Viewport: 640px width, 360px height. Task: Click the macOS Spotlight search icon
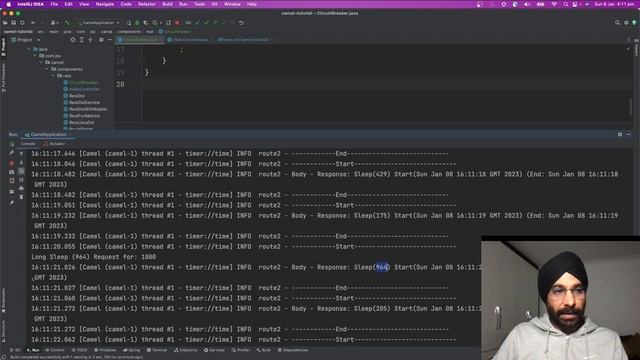click(566, 4)
